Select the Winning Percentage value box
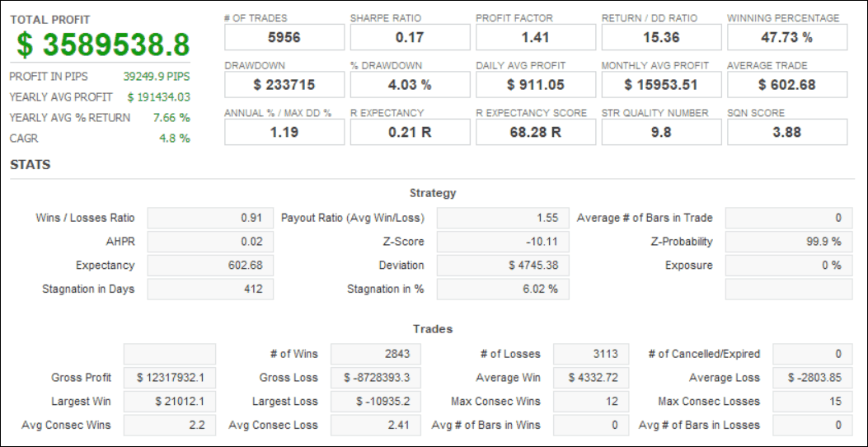The image size is (868, 447). tap(787, 37)
